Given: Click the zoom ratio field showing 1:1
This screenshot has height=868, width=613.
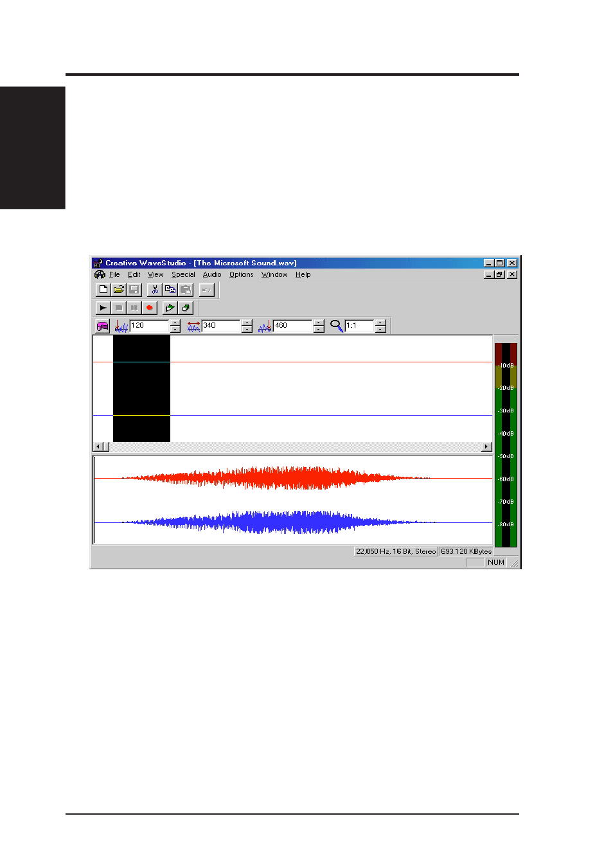Looking at the screenshot, I should [x=360, y=326].
